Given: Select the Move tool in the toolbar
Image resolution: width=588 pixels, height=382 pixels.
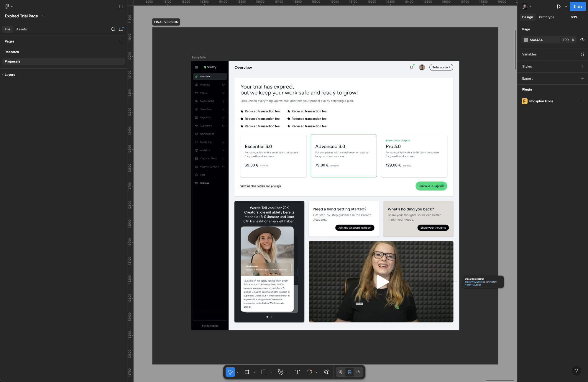Looking at the screenshot, I should [230, 372].
